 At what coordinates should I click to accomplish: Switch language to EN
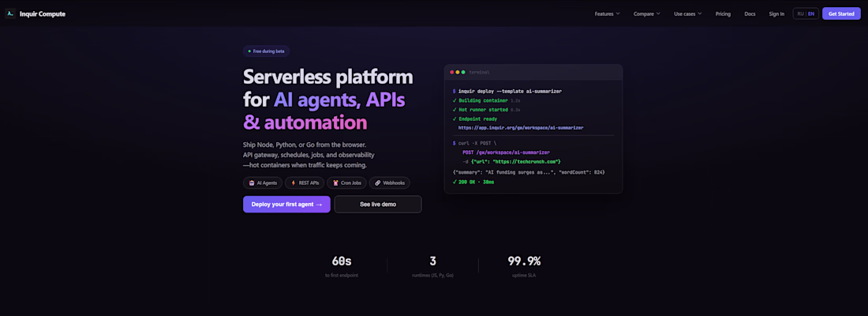[811, 14]
